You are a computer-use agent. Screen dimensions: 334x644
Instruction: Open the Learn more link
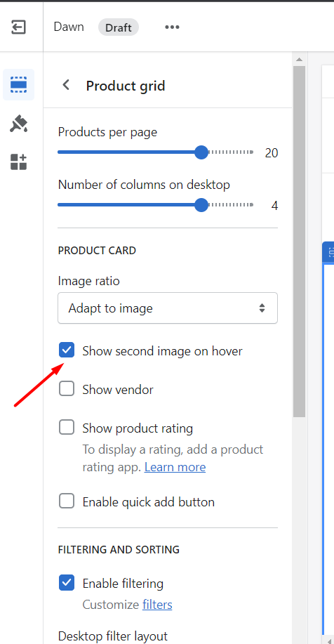[x=175, y=468]
